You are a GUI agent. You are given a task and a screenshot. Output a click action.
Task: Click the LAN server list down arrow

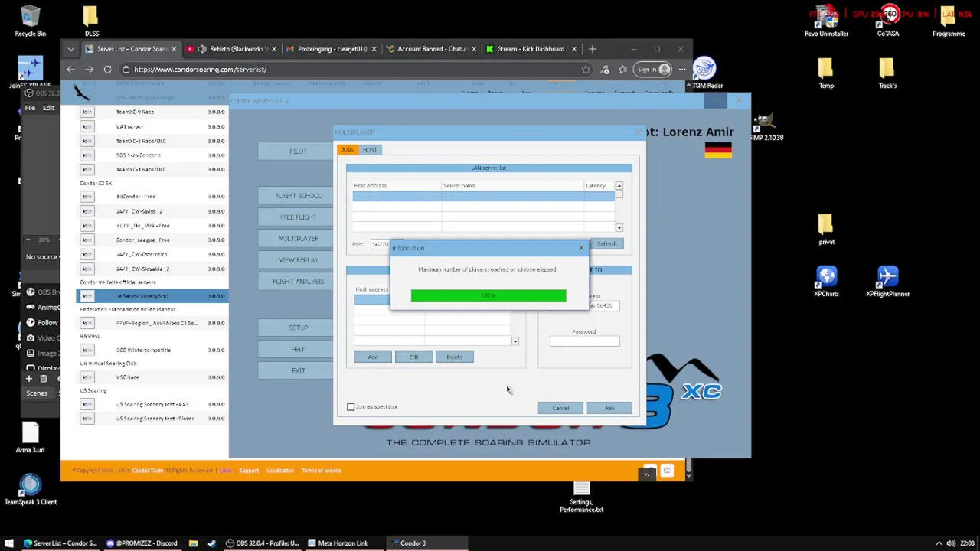tap(619, 227)
